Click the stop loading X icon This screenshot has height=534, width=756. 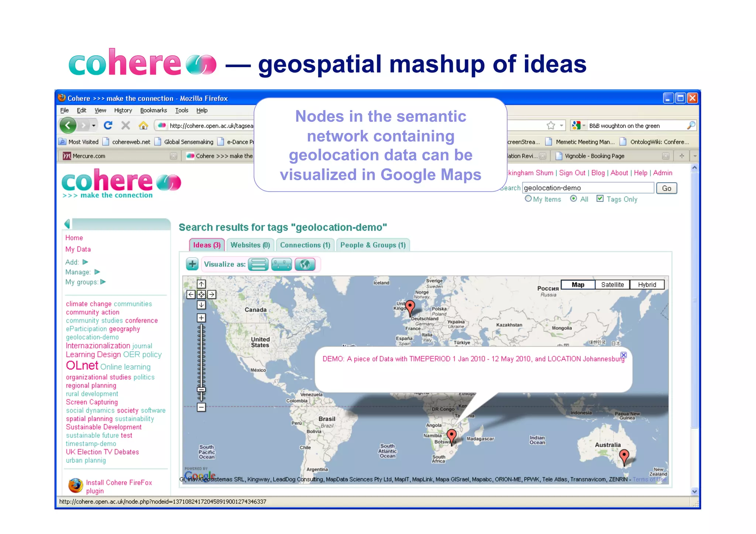tap(126, 125)
